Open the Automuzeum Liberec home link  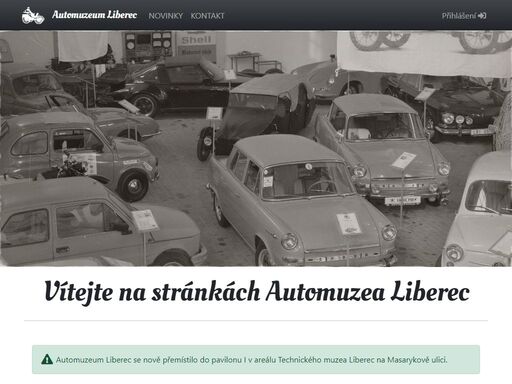point(94,15)
